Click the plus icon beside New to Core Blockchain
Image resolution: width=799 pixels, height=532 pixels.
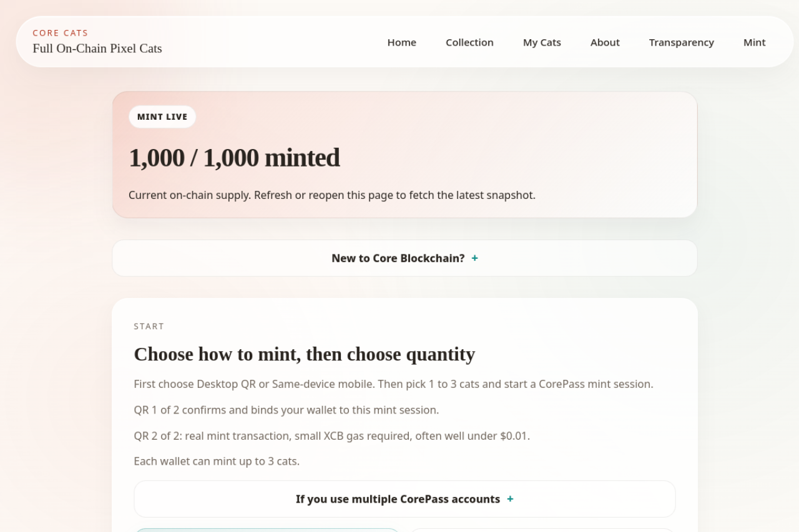click(x=474, y=258)
